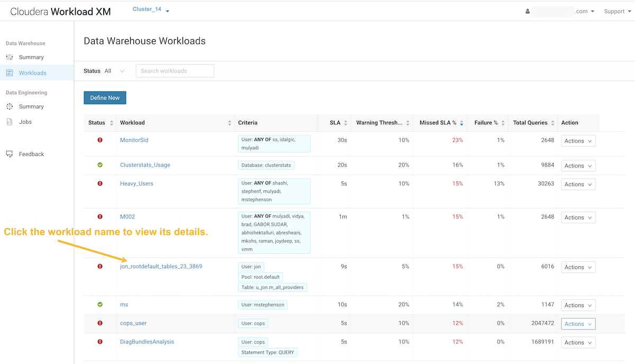Viewport: 635px width, 364px height.
Task: Open Actions dropdown for MonitorSid
Action: (x=578, y=141)
